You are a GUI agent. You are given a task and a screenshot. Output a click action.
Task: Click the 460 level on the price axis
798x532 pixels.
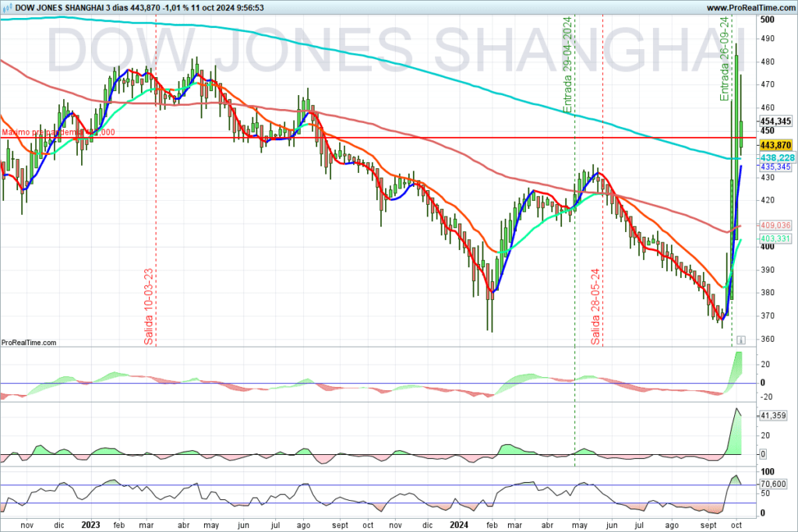[767, 107]
